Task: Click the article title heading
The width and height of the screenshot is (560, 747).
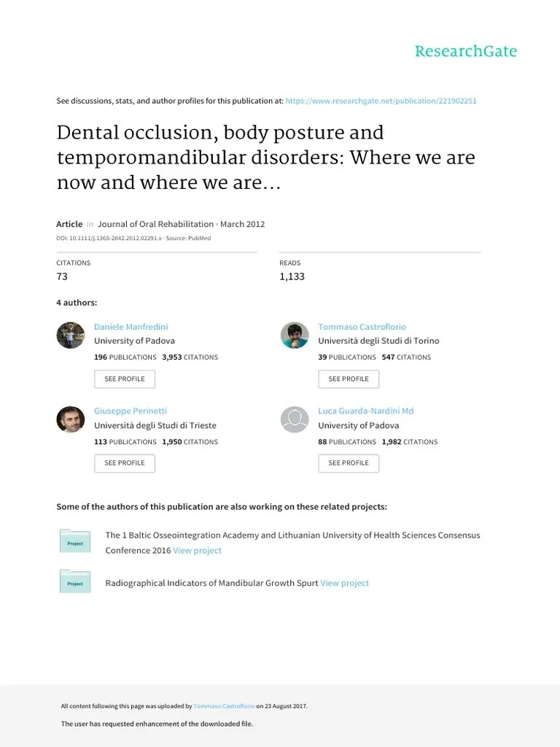Action: pyautogui.click(x=265, y=158)
